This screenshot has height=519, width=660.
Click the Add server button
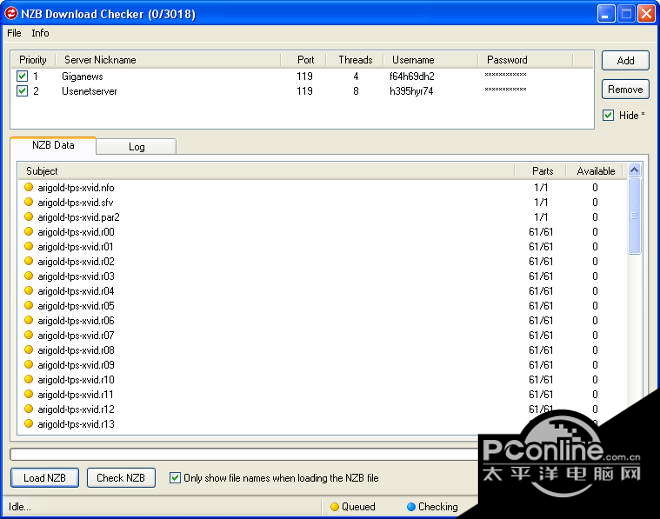click(x=625, y=60)
